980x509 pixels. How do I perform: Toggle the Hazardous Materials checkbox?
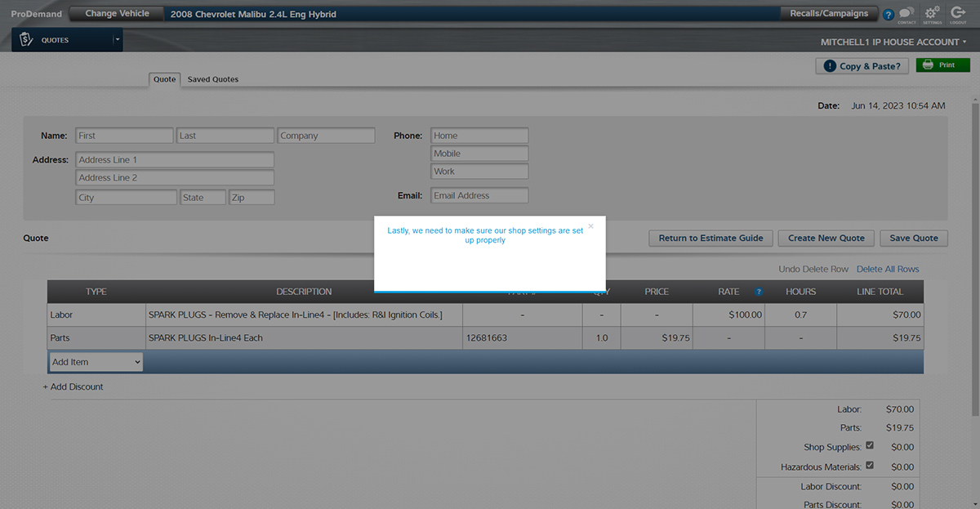pyautogui.click(x=870, y=466)
